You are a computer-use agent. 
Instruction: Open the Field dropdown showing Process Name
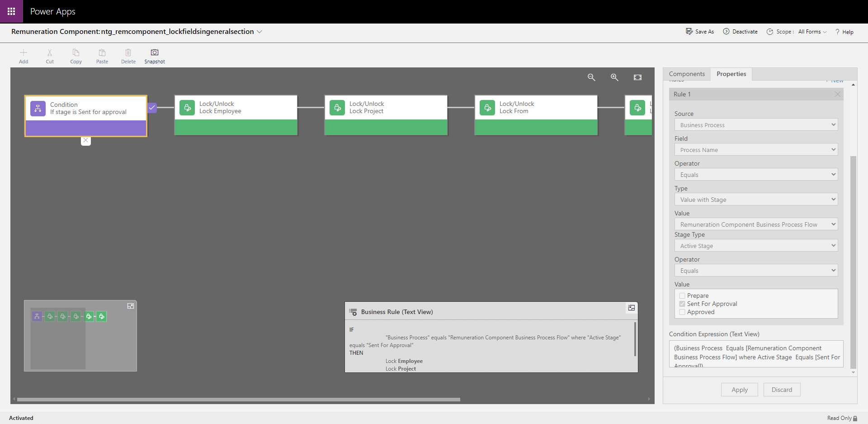click(x=756, y=150)
